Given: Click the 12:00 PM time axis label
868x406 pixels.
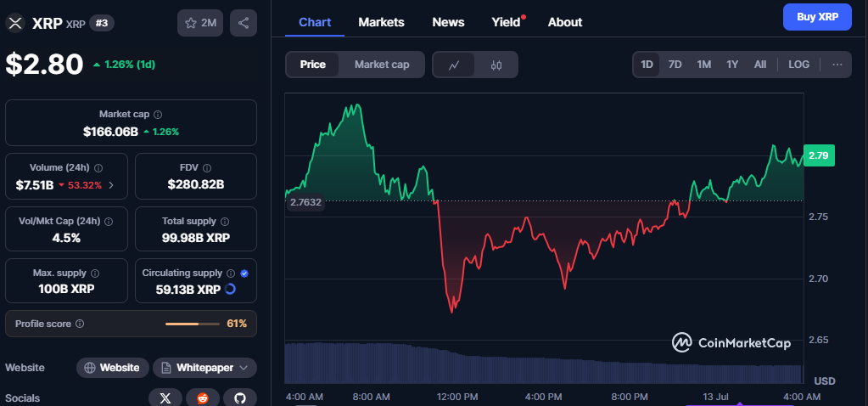Looking at the screenshot, I should (x=457, y=397).
